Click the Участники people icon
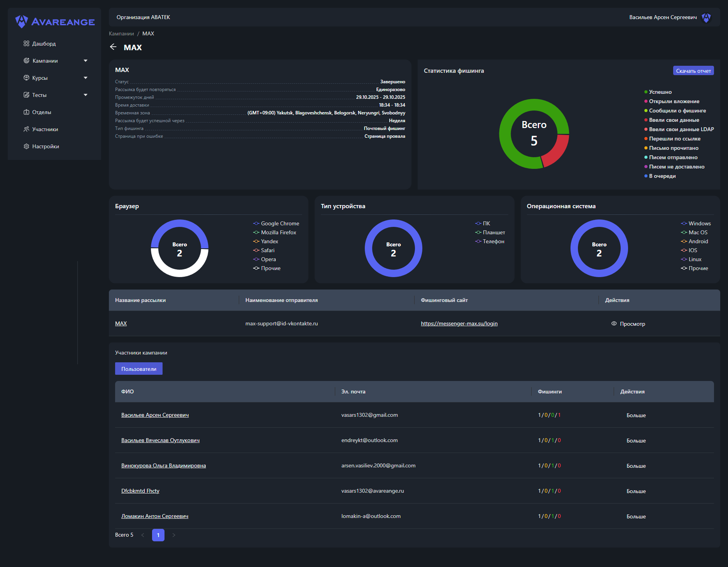Image resolution: width=728 pixels, height=567 pixels. click(26, 129)
